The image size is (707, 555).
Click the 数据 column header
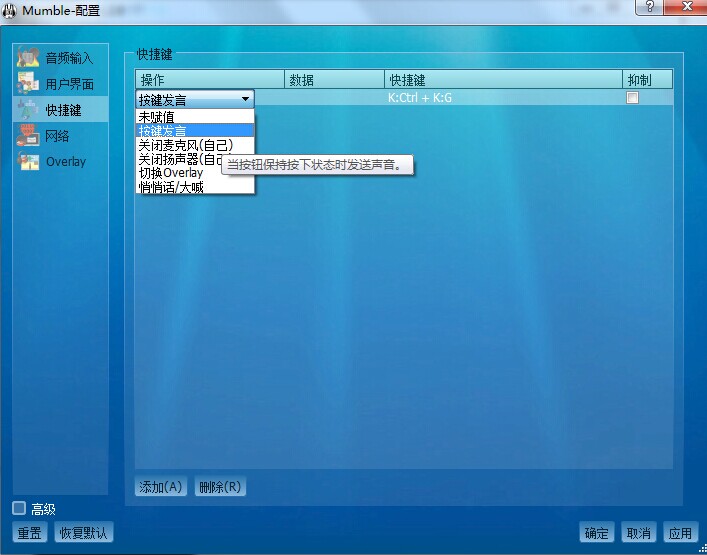coord(335,80)
